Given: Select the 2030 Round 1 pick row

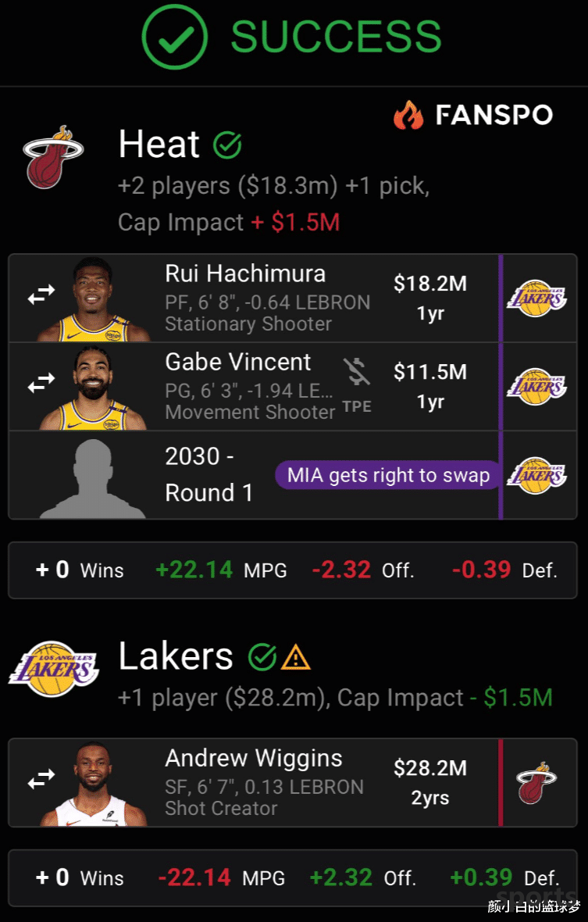Looking at the screenshot, I should [208, 475].
